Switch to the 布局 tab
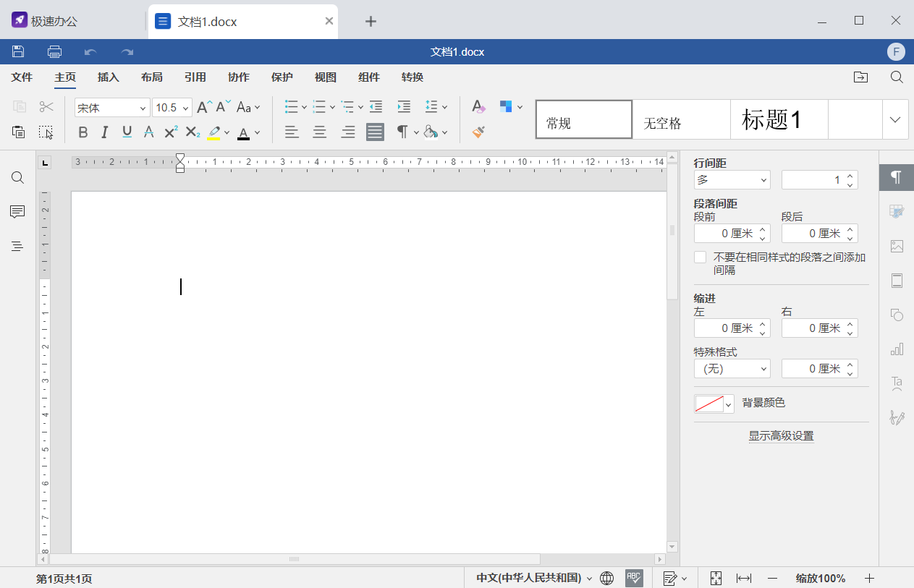This screenshot has height=588, width=914. click(152, 77)
